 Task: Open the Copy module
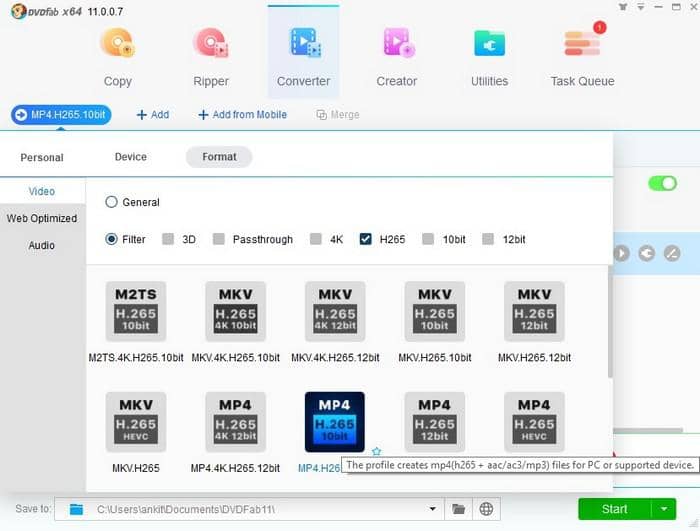(x=118, y=57)
